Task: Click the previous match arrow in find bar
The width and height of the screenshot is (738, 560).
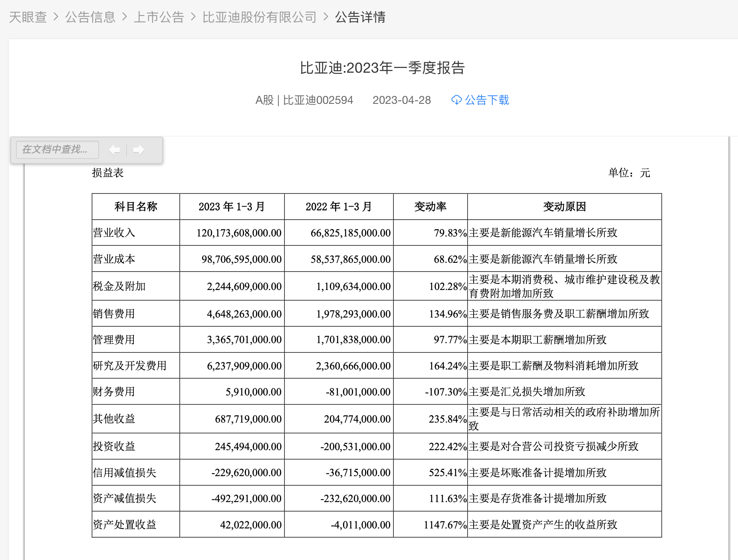Action: (x=115, y=150)
